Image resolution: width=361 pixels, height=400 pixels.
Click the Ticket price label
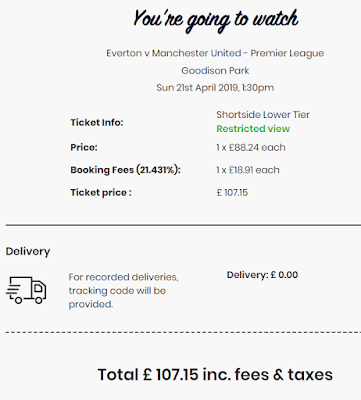pos(101,193)
